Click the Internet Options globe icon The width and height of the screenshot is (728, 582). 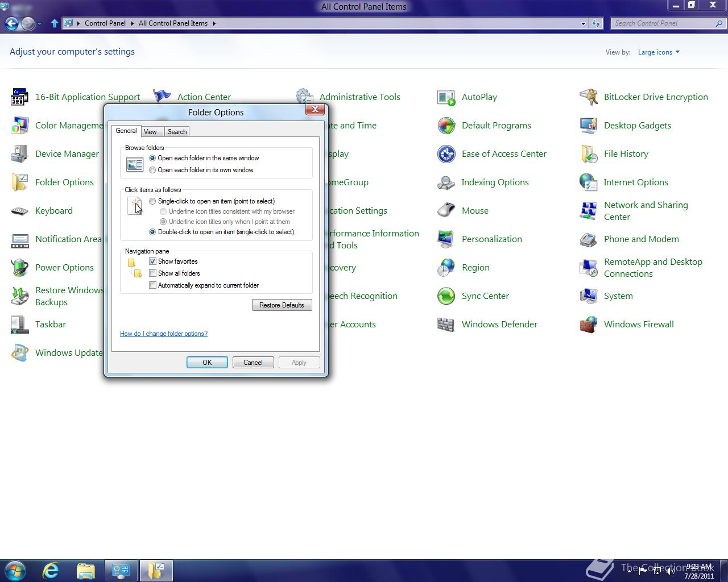coord(589,182)
